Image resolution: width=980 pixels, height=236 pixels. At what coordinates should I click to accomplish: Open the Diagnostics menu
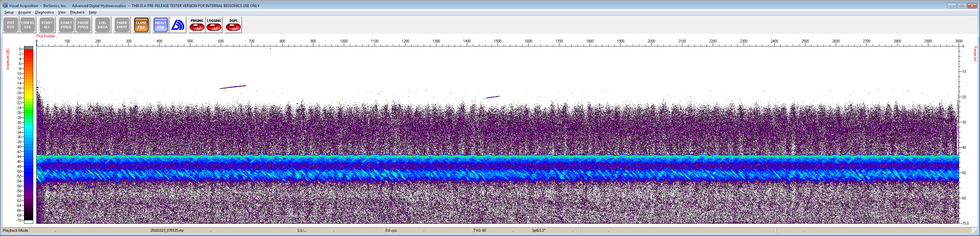[x=45, y=12]
